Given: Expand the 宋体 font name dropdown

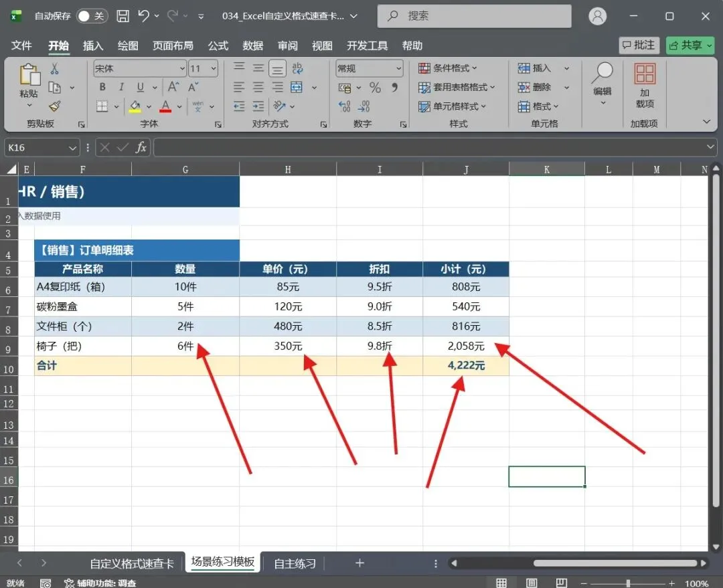Looking at the screenshot, I should (181, 69).
